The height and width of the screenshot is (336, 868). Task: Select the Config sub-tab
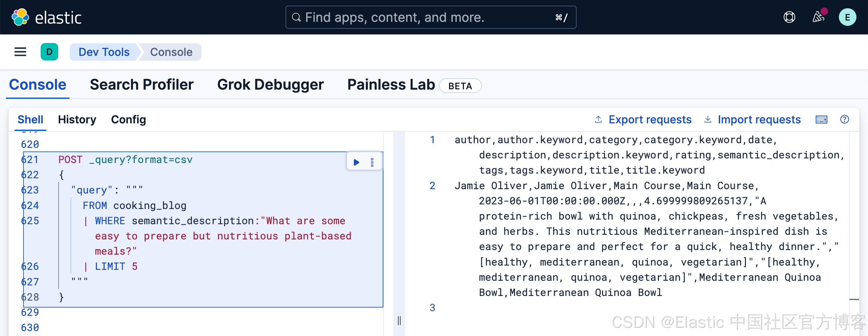click(x=128, y=120)
